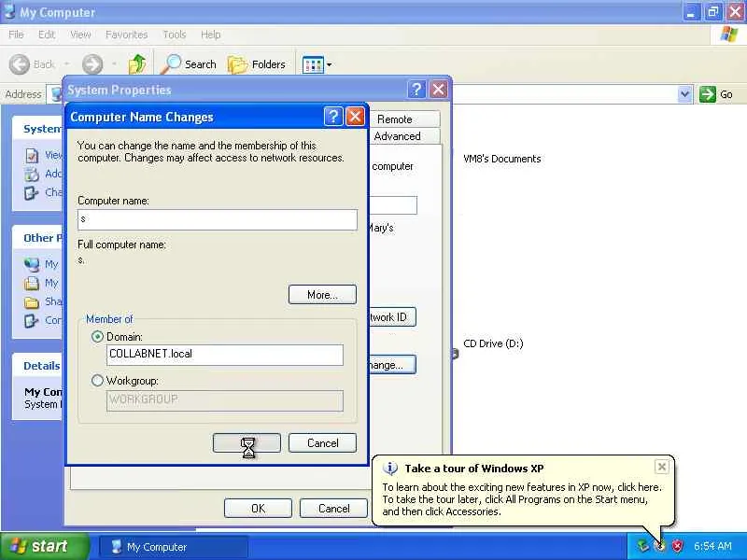Open Control Panel icon in sidebar
This screenshot has height=560, width=747.
32,320
